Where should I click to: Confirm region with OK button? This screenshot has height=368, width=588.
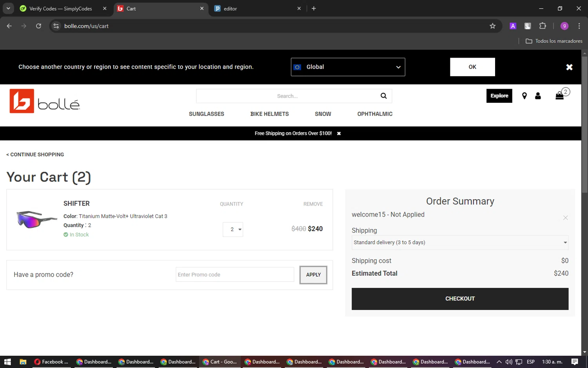pyautogui.click(x=472, y=67)
